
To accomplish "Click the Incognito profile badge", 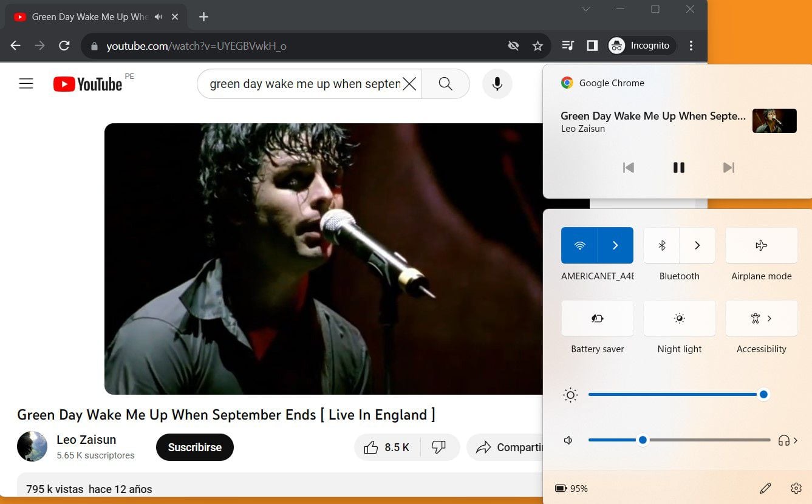I will [642, 46].
